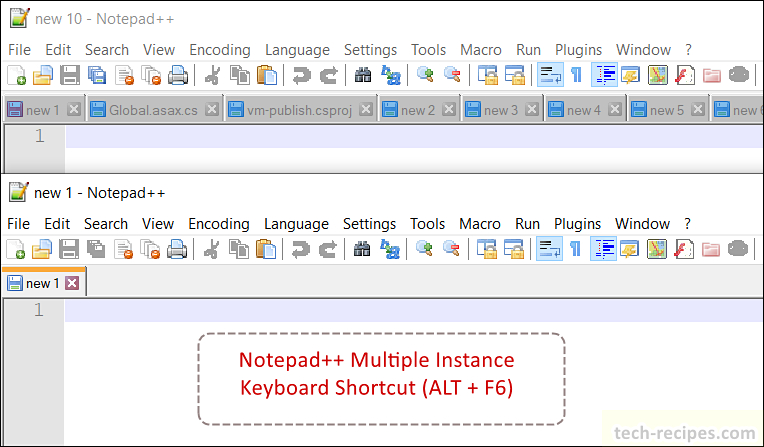Click Cut scissors icon in new 10 window
764x447 pixels.
click(x=212, y=76)
